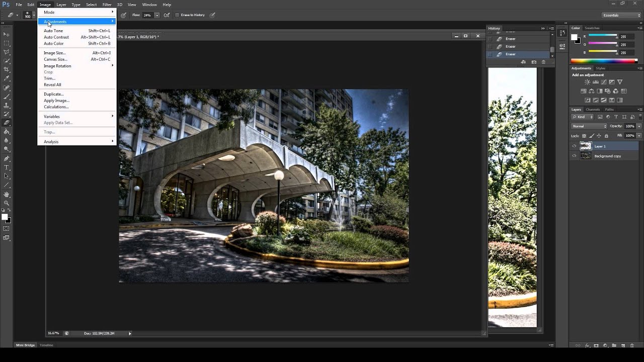Choose Canvas Size menu entry
Image resolution: width=644 pixels, height=362 pixels.
pos(77,59)
